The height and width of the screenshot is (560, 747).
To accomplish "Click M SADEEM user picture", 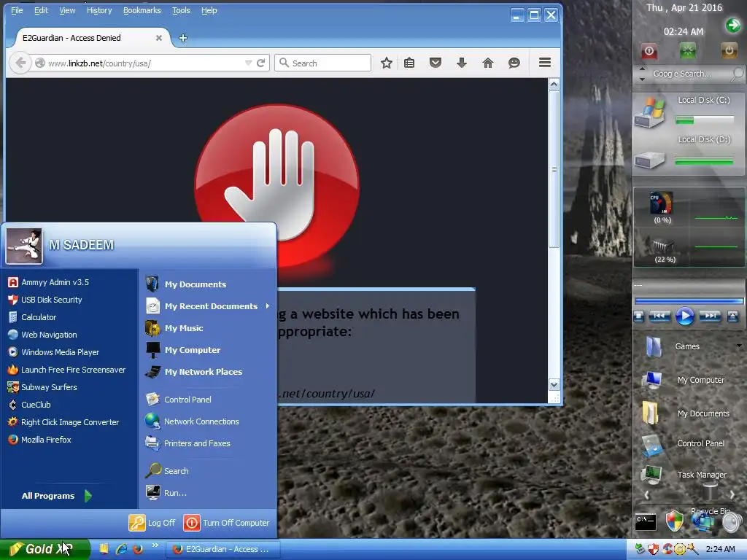I will pyautogui.click(x=24, y=246).
